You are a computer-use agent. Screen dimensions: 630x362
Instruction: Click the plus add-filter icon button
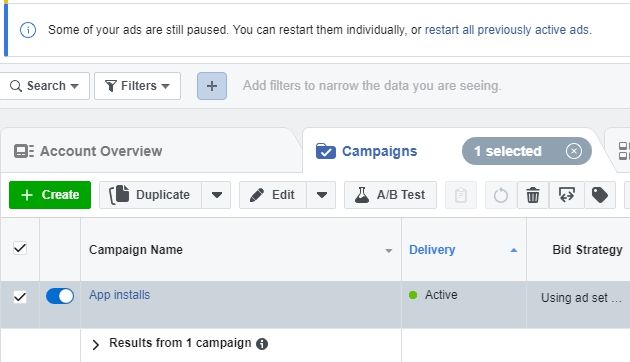point(212,86)
